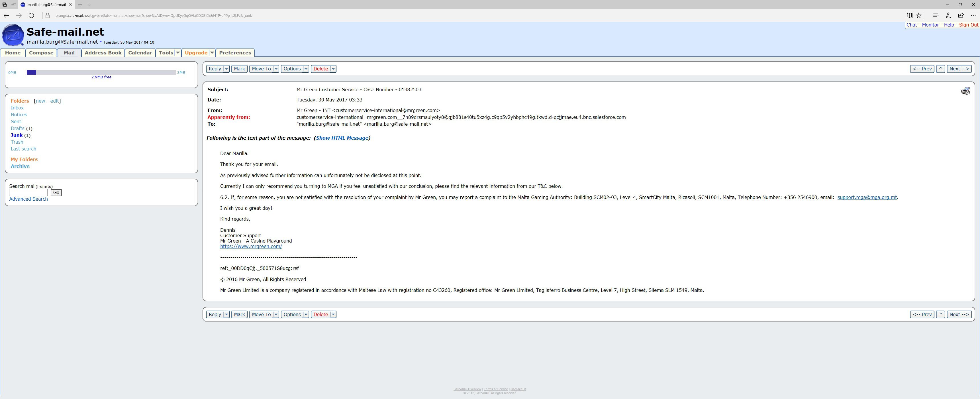
Task: Show tab previews chevron
Action: tap(89, 5)
